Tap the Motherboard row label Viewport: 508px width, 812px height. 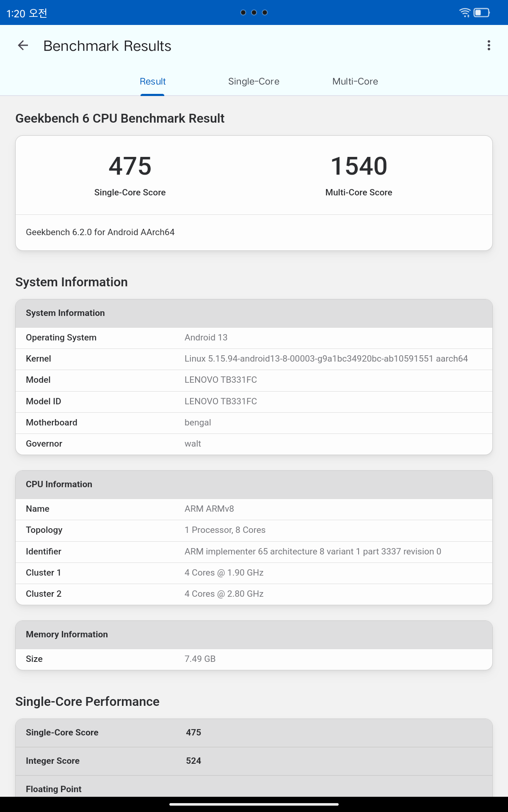(52, 422)
